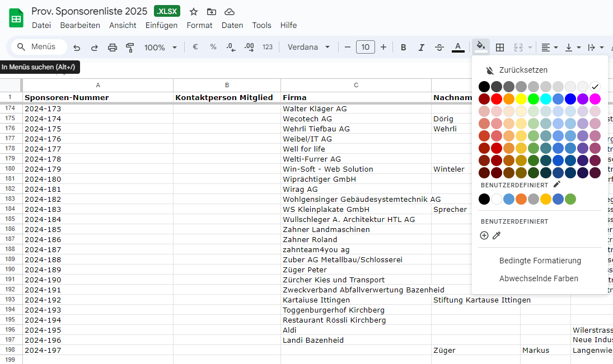Select the orange custom color swatch
The width and height of the screenshot is (613, 364).
521,199
